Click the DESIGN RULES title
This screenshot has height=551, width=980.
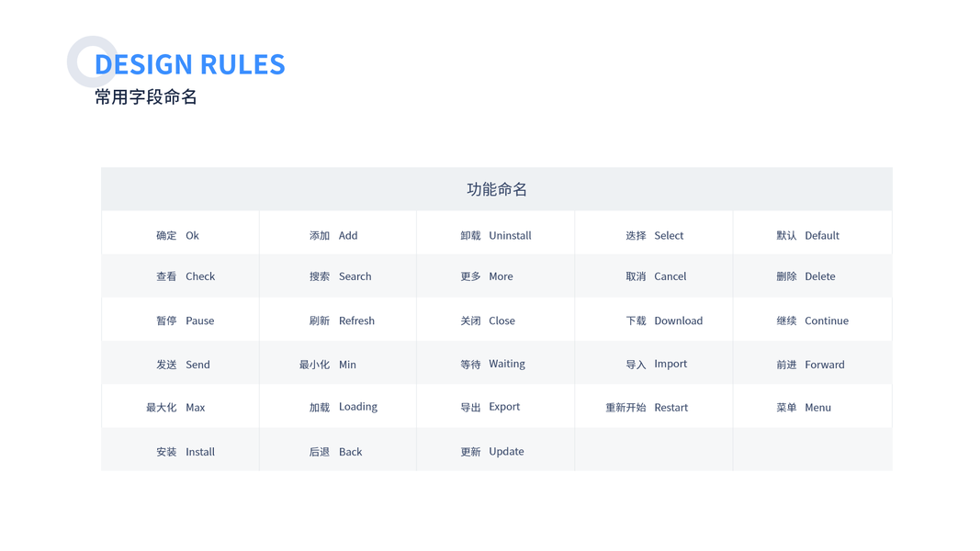(x=189, y=64)
